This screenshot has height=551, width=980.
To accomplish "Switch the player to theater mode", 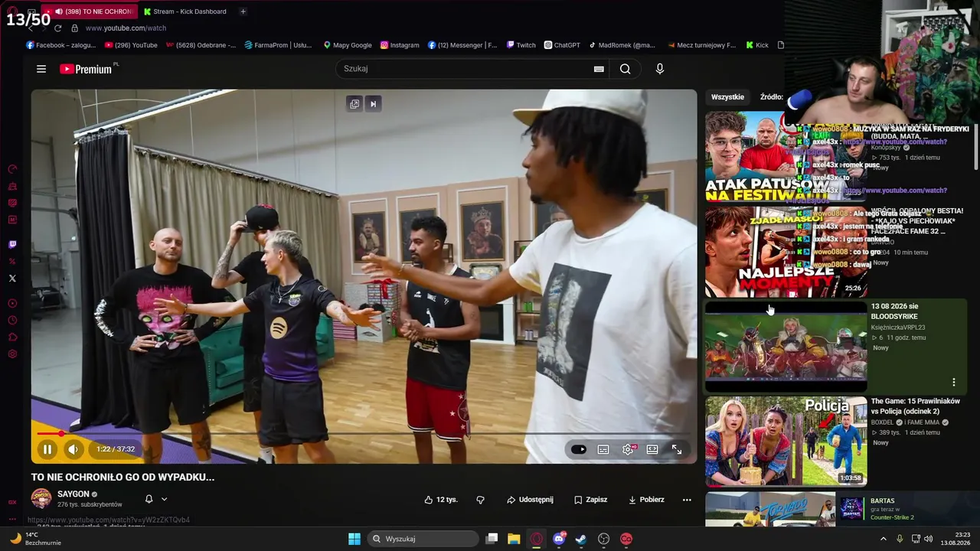I will coord(652,449).
